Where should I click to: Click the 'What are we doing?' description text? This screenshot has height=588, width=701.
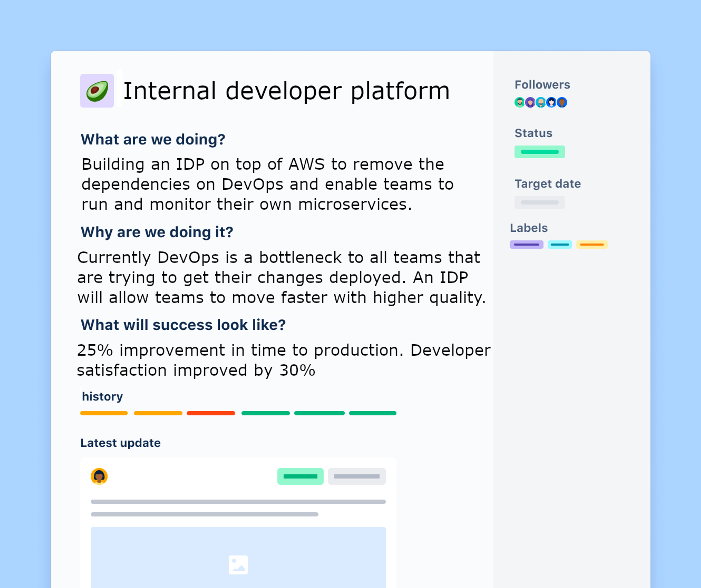(x=267, y=184)
